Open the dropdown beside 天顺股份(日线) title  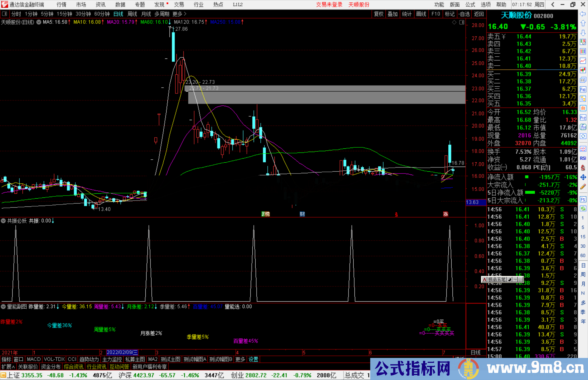pos(39,22)
